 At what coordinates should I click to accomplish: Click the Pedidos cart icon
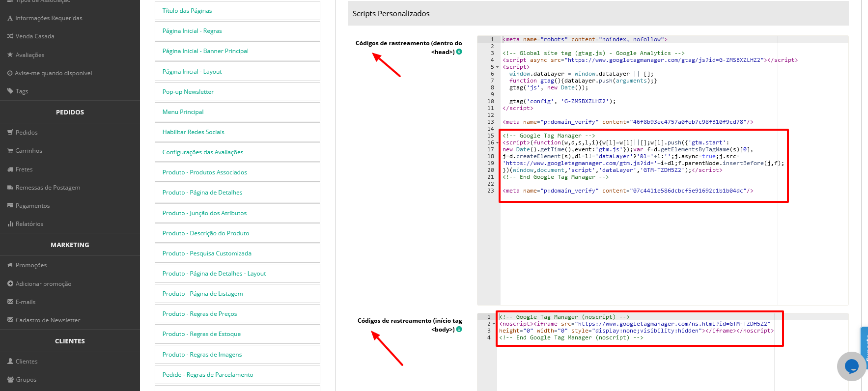[10, 133]
